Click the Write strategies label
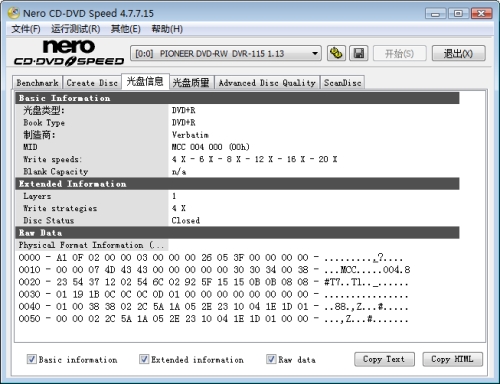Image resolution: width=500 pixels, height=384 pixels. coord(60,208)
